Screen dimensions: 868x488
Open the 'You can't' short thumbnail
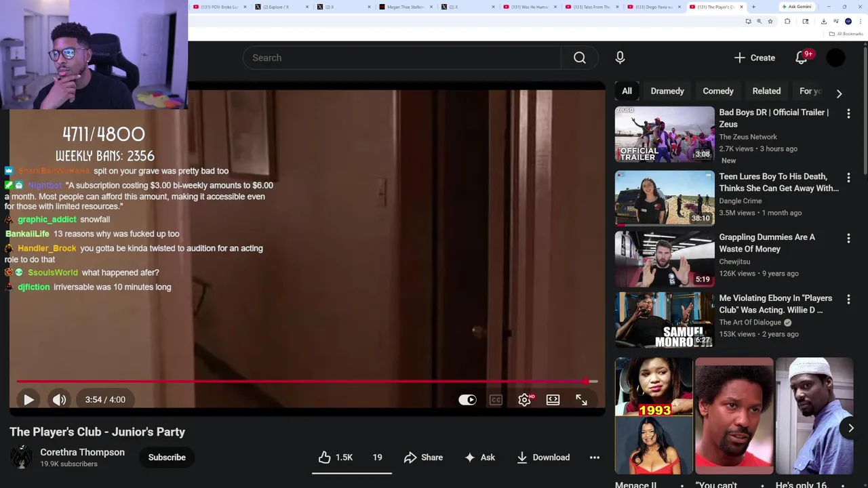point(734,416)
